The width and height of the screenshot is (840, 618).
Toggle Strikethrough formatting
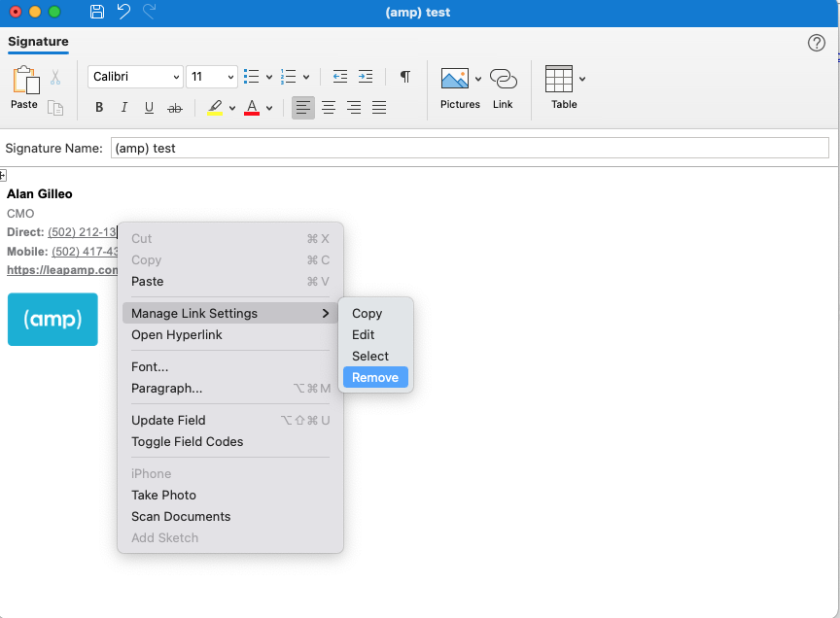[175, 108]
